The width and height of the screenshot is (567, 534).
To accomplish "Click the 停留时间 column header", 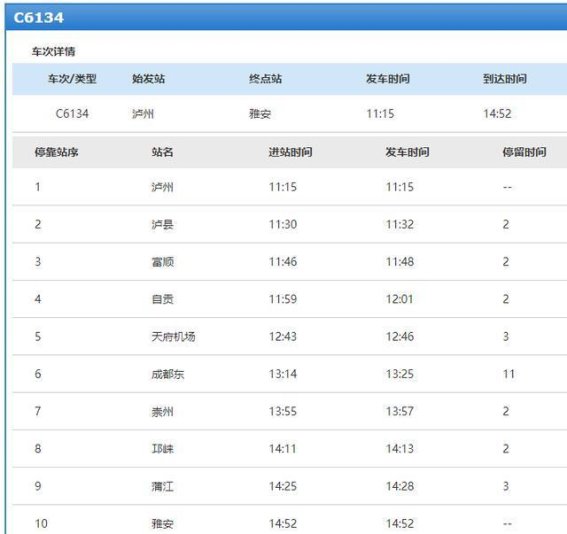I will (x=524, y=152).
